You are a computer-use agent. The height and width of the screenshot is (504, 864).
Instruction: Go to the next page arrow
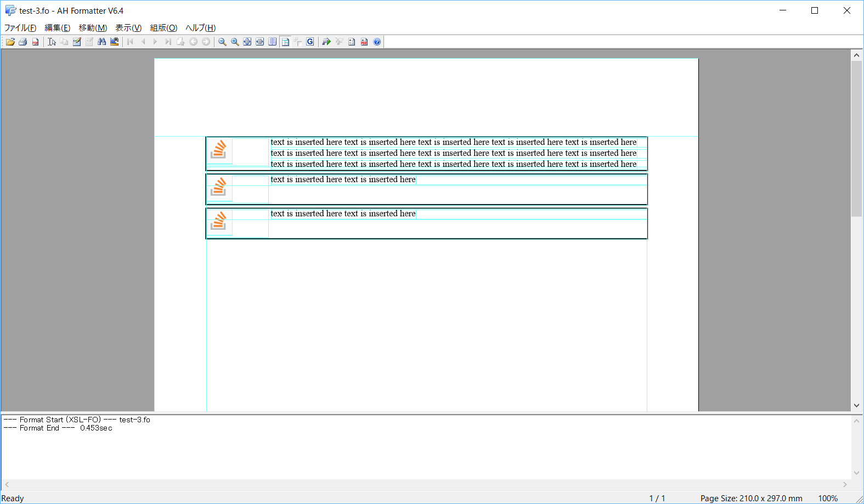(156, 42)
